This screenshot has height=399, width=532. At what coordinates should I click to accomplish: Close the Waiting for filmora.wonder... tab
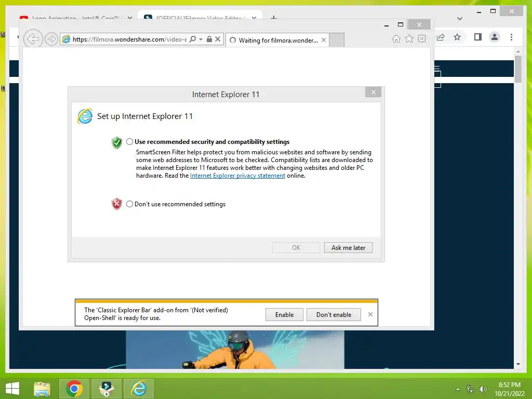[324, 40]
